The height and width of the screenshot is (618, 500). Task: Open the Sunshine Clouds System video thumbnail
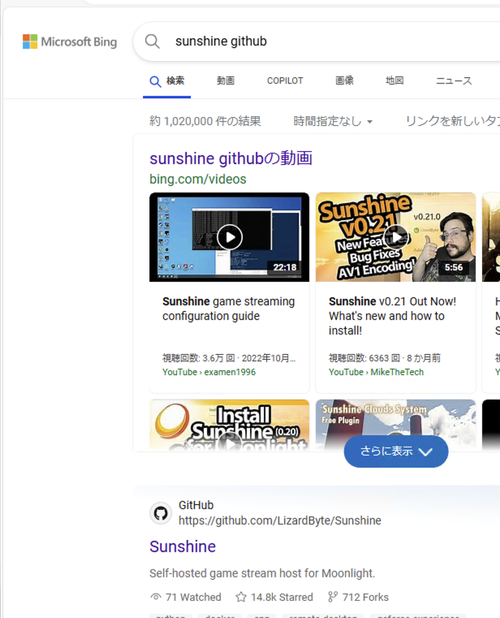point(396,418)
